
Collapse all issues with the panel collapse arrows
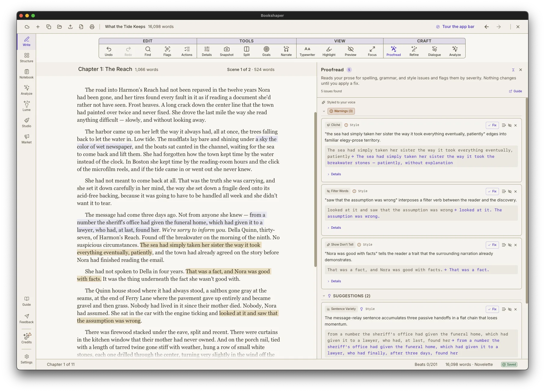pos(513,70)
